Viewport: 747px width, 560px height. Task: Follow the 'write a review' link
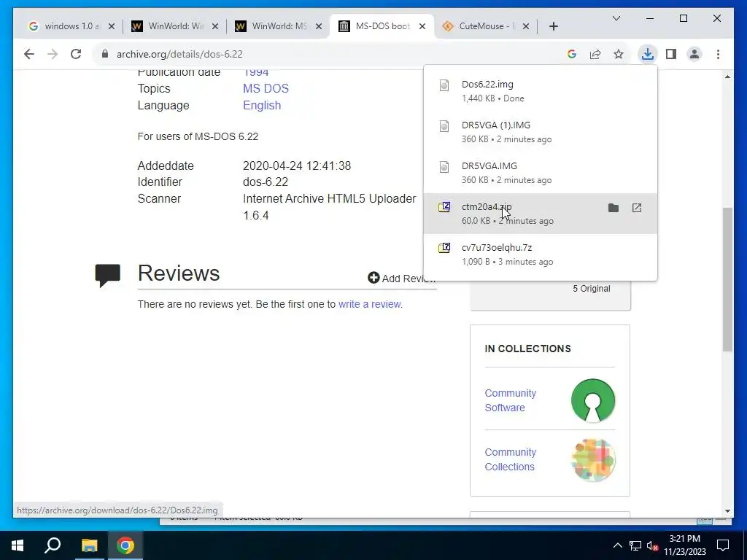[370, 304]
